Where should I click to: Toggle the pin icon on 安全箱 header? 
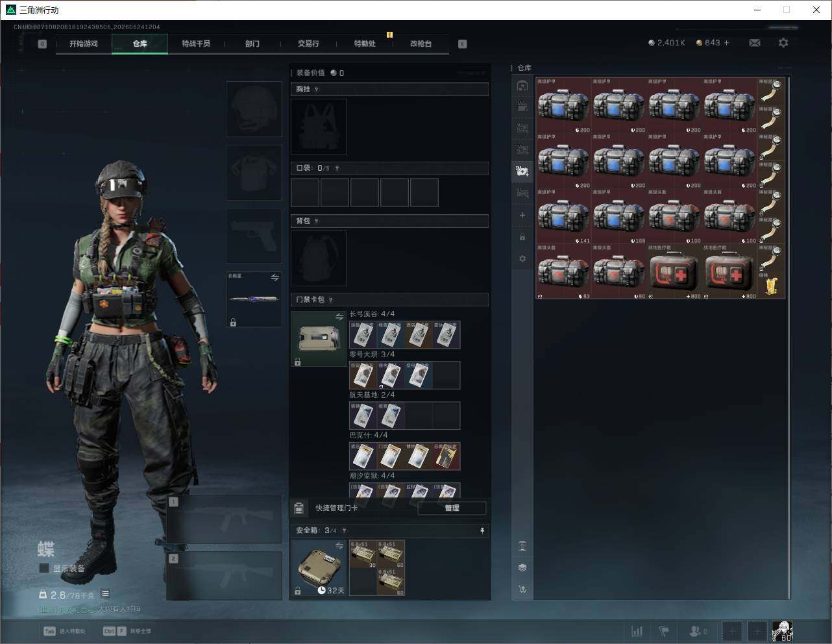tap(482, 530)
